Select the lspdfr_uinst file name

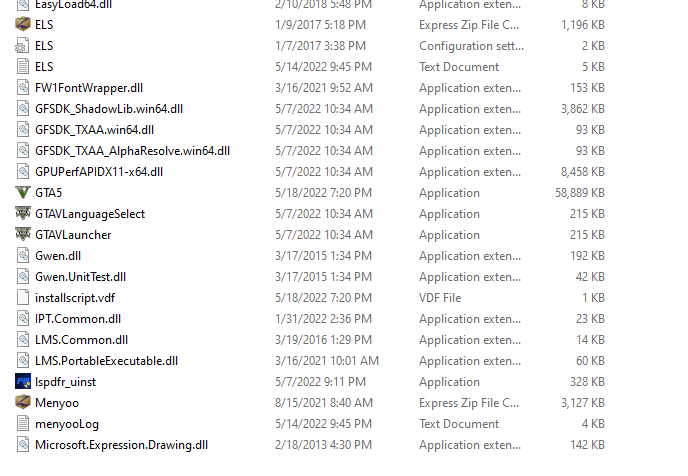pyautogui.click(x=65, y=382)
